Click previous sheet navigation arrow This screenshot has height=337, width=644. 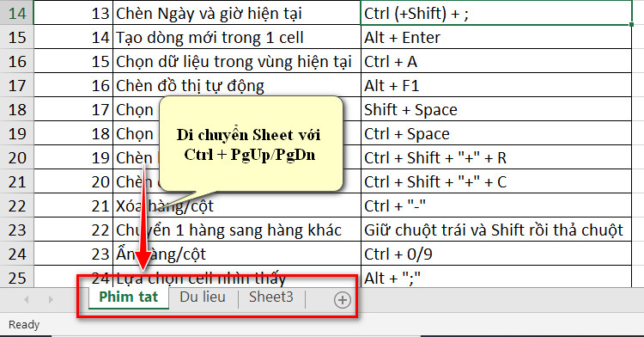(x=27, y=299)
